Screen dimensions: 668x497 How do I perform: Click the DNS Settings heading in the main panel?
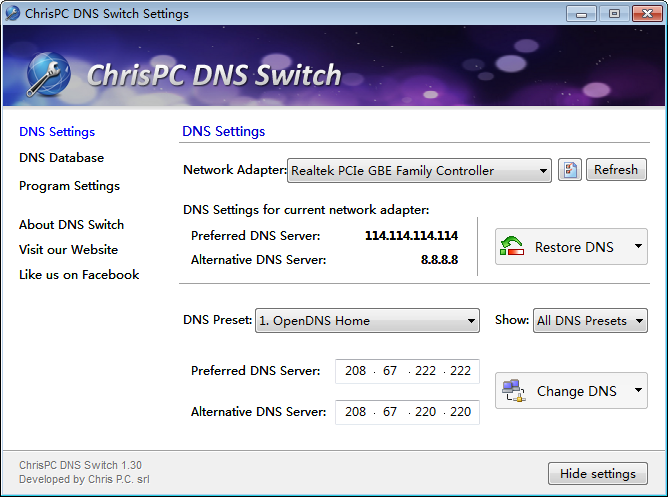[x=224, y=131]
